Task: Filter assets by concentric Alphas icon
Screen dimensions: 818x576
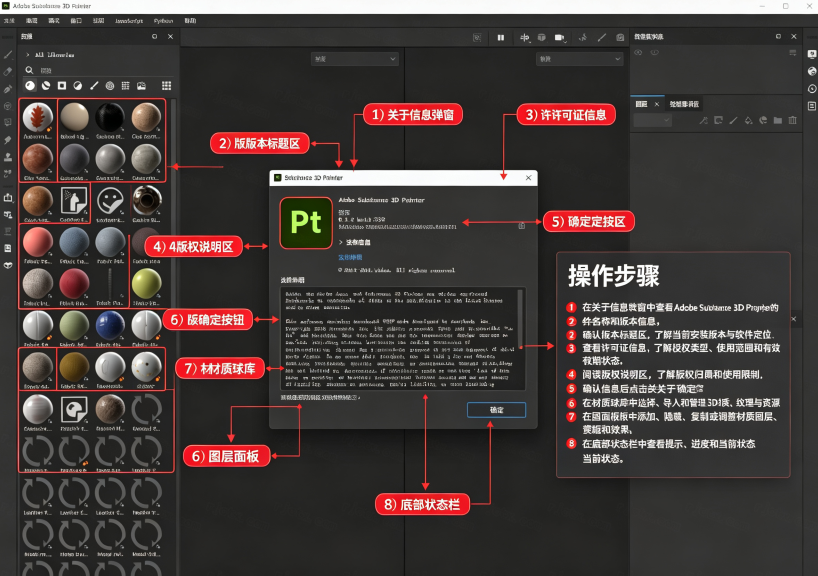Action: pos(110,86)
